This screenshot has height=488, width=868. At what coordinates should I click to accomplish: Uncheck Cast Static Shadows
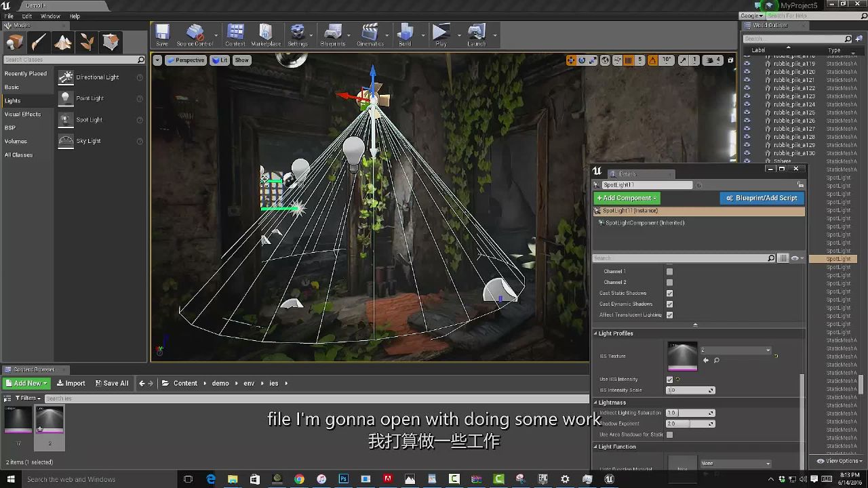point(669,293)
